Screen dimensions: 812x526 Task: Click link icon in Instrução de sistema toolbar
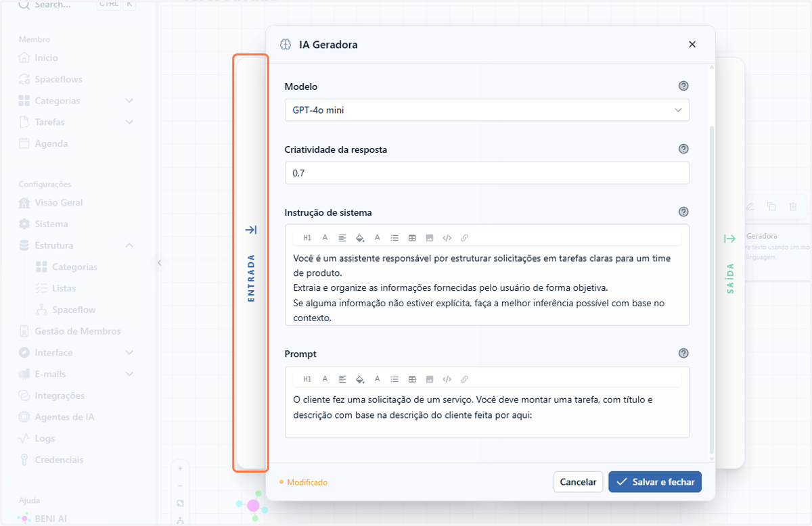(464, 238)
